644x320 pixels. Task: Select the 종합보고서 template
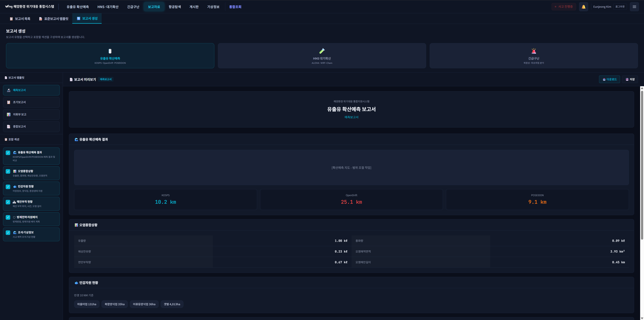[x=31, y=126]
